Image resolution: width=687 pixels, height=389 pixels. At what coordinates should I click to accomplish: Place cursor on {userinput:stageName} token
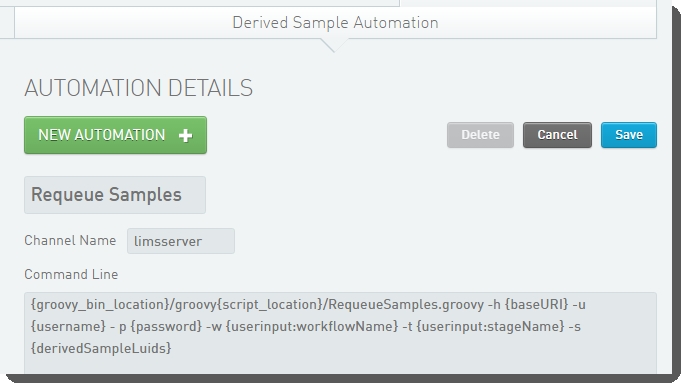point(490,327)
